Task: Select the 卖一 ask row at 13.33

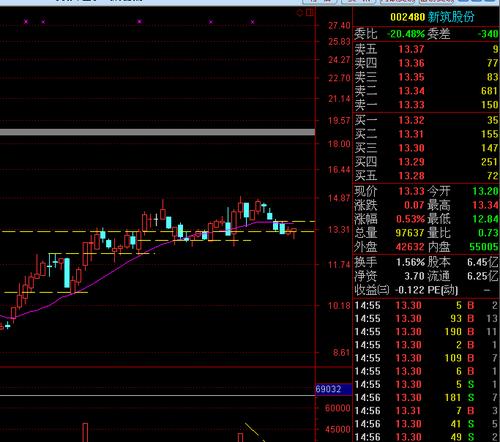Action: [x=426, y=105]
